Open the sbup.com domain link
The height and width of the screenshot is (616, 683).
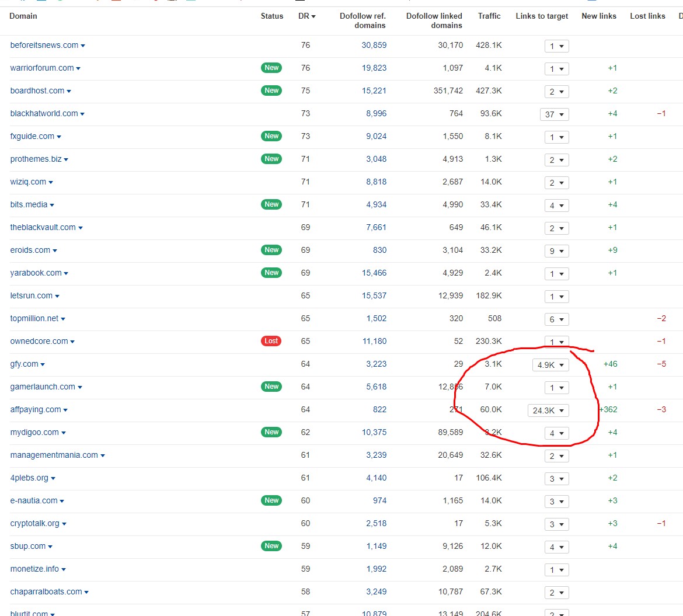pyautogui.click(x=28, y=547)
